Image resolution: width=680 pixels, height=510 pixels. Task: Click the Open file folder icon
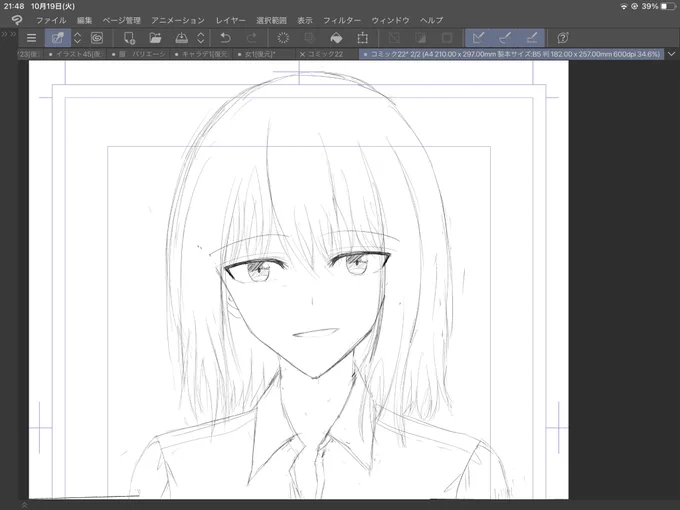(155, 38)
